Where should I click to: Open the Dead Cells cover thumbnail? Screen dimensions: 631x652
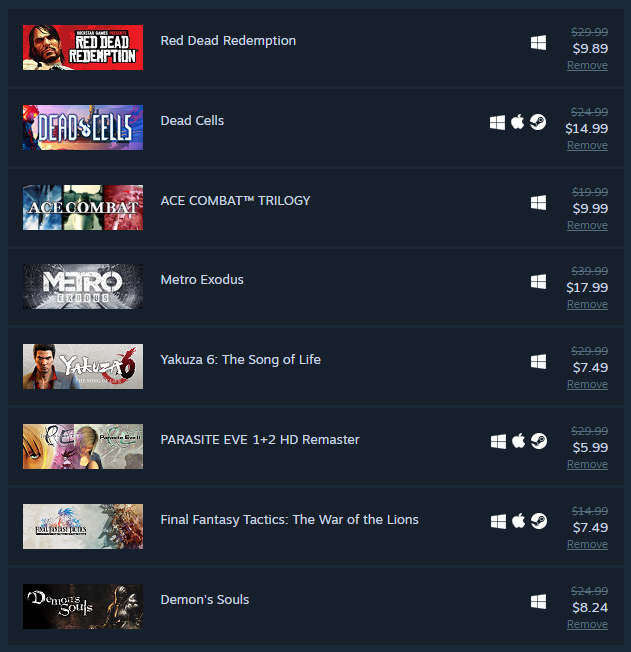tap(83, 127)
